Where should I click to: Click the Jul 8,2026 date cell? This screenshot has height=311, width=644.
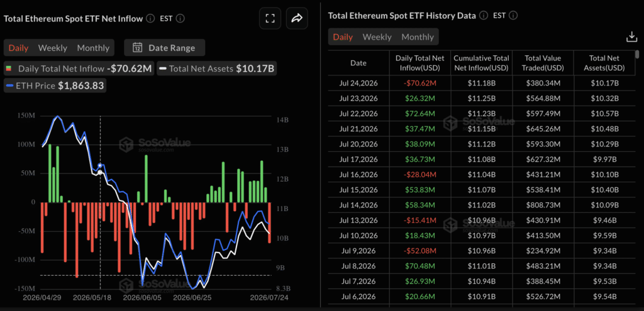358,266
